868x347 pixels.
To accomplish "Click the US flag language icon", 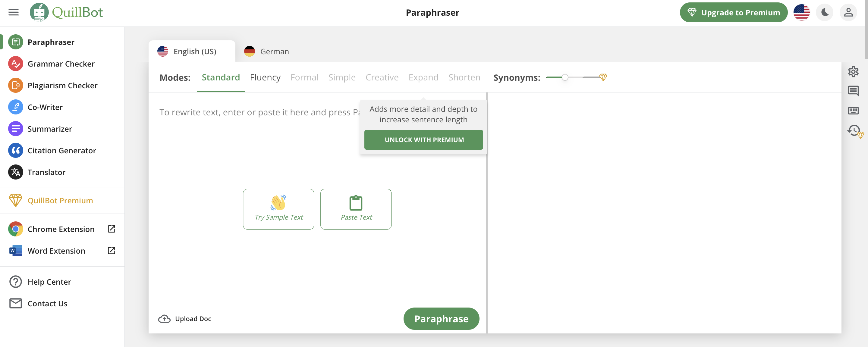I will (802, 12).
